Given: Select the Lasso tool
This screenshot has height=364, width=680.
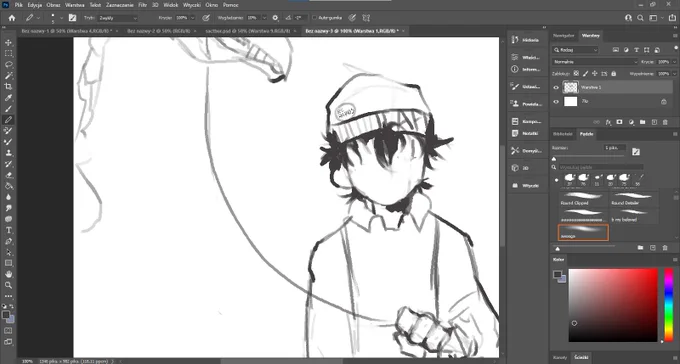Looking at the screenshot, I should click(x=8, y=65).
